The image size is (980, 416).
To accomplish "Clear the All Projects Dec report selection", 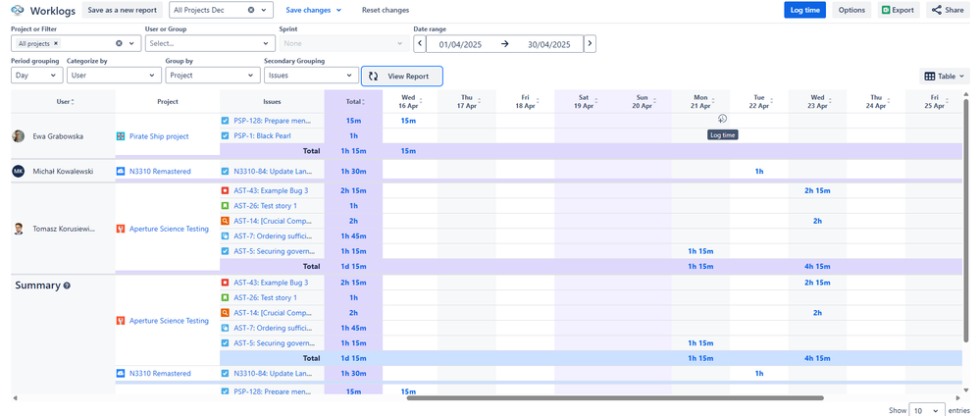I will pos(251,10).
